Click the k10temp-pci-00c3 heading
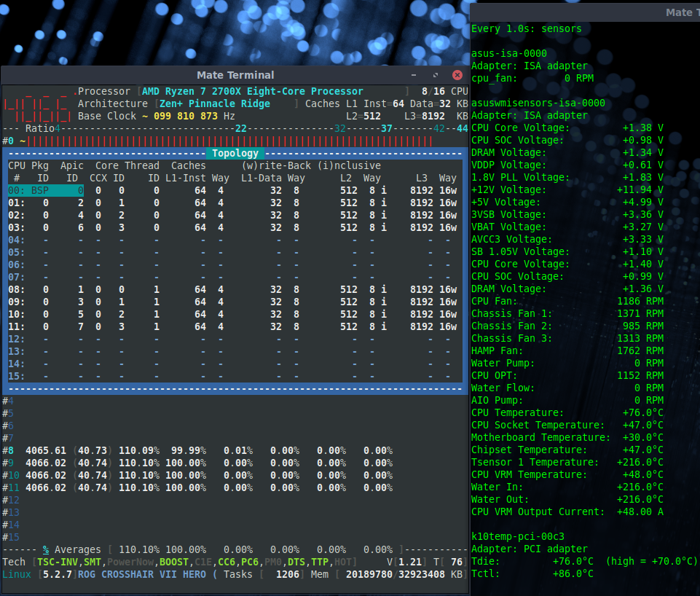The image size is (700, 596). coord(517,537)
